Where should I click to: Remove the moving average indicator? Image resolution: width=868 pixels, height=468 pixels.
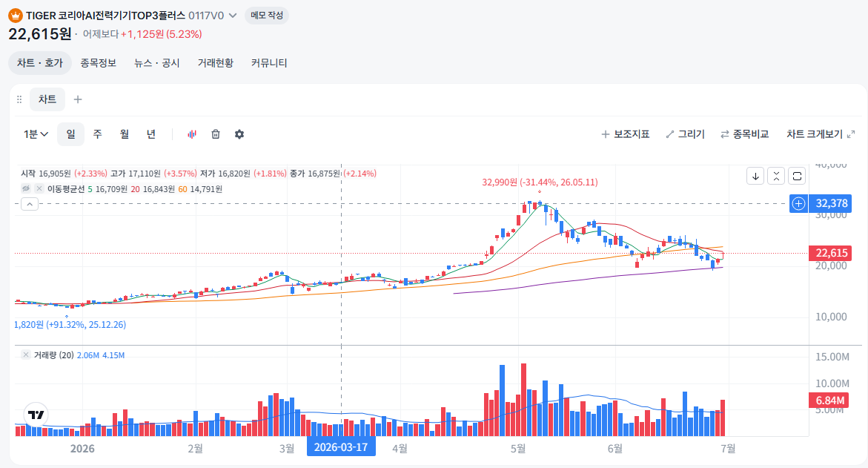click(x=39, y=189)
